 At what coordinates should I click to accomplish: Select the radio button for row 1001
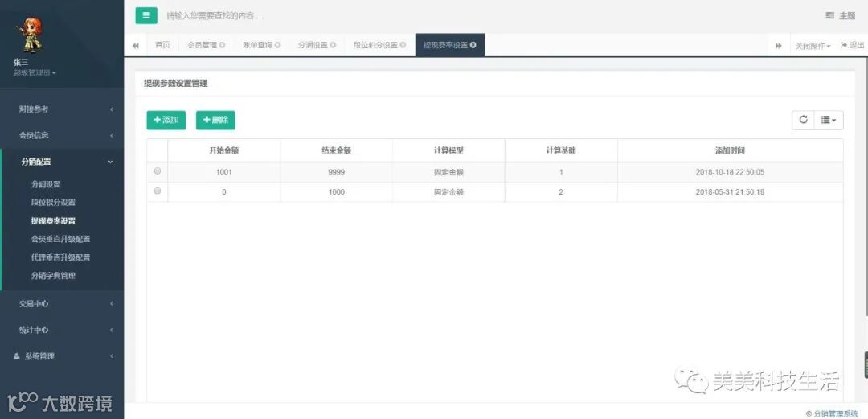(x=158, y=171)
